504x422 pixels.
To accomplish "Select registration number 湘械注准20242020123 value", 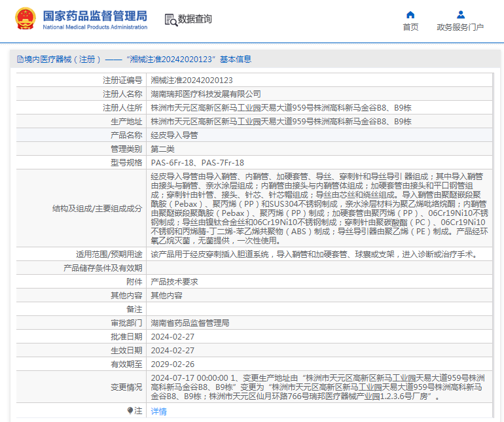I will (192, 80).
